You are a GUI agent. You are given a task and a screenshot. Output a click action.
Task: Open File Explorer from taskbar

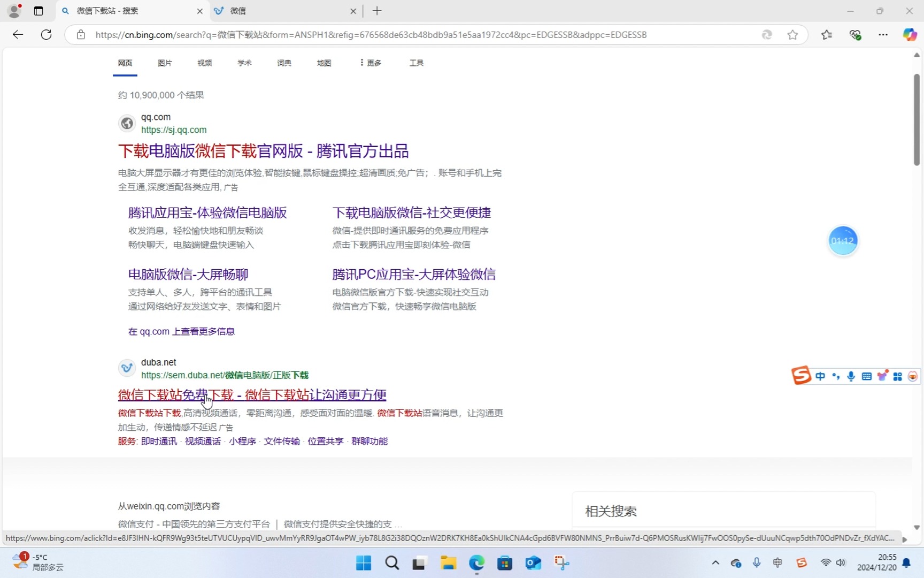coord(448,563)
